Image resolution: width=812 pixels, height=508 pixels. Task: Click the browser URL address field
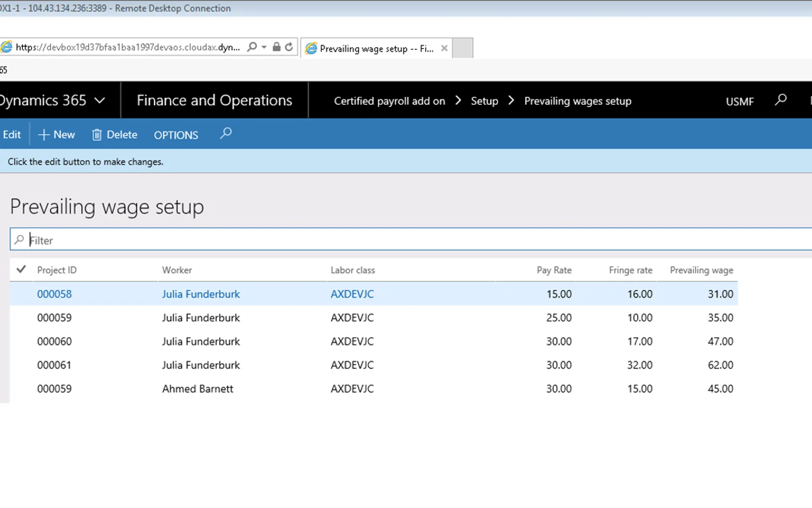[128, 47]
